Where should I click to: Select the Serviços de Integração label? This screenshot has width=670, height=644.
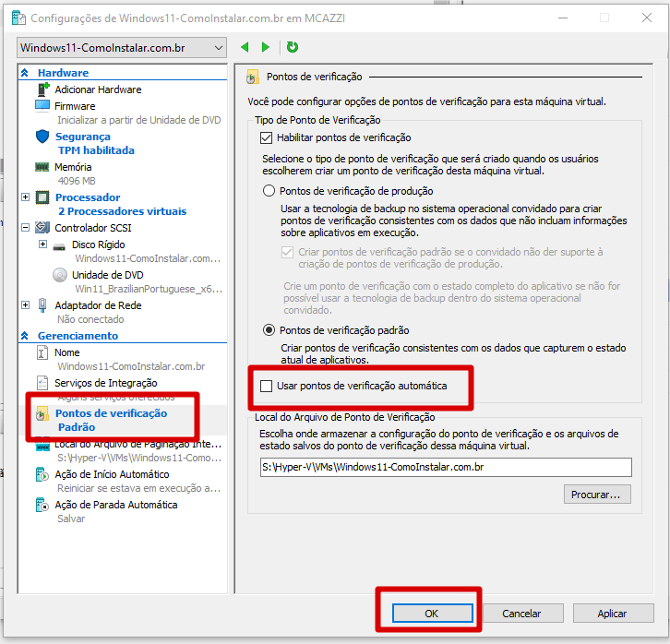tap(106, 383)
